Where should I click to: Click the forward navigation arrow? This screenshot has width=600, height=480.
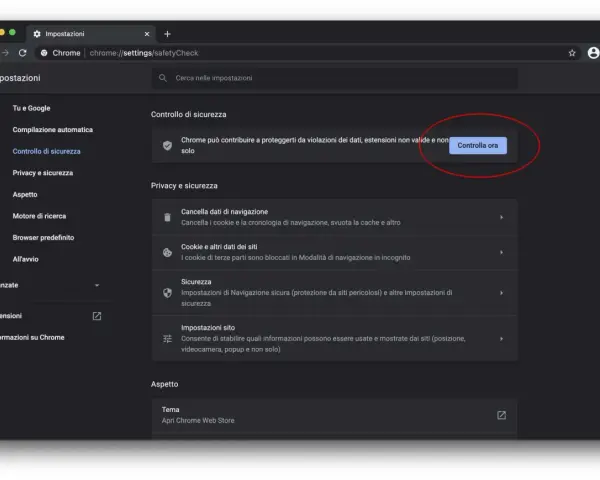[5, 53]
